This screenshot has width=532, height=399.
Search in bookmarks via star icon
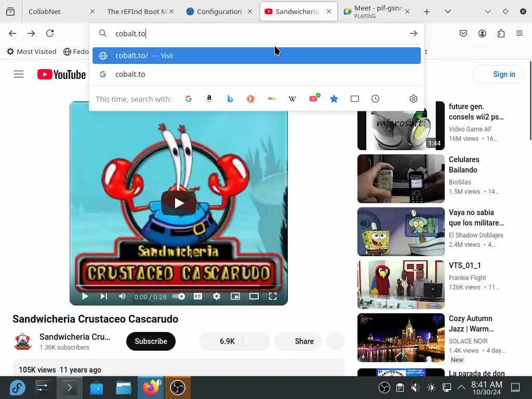pyautogui.click(x=334, y=99)
